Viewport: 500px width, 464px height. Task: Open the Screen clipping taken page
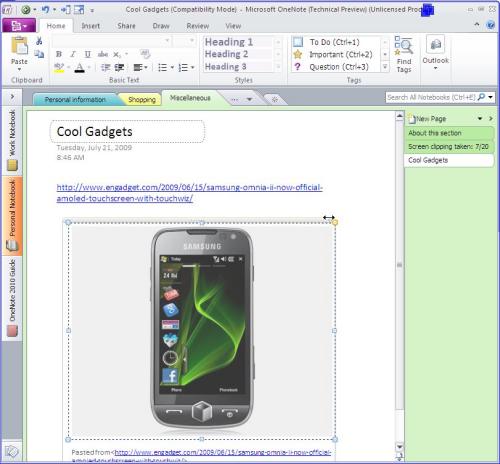[449, 147]
